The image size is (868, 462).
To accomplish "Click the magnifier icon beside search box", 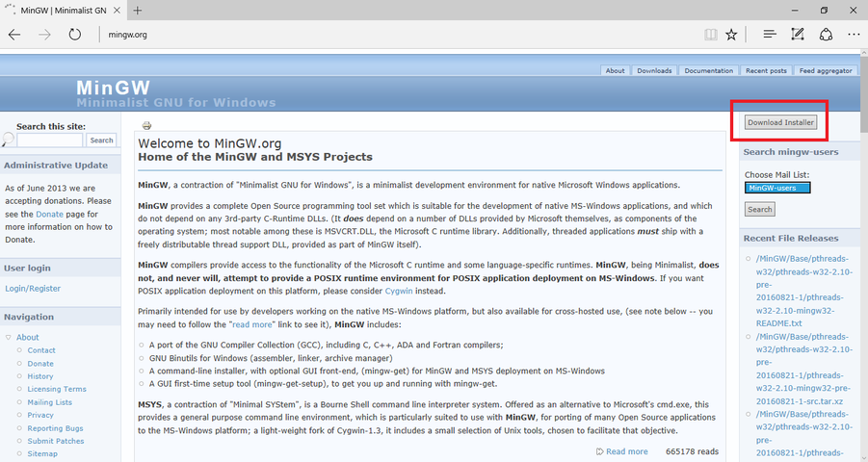I will [8, 140].
